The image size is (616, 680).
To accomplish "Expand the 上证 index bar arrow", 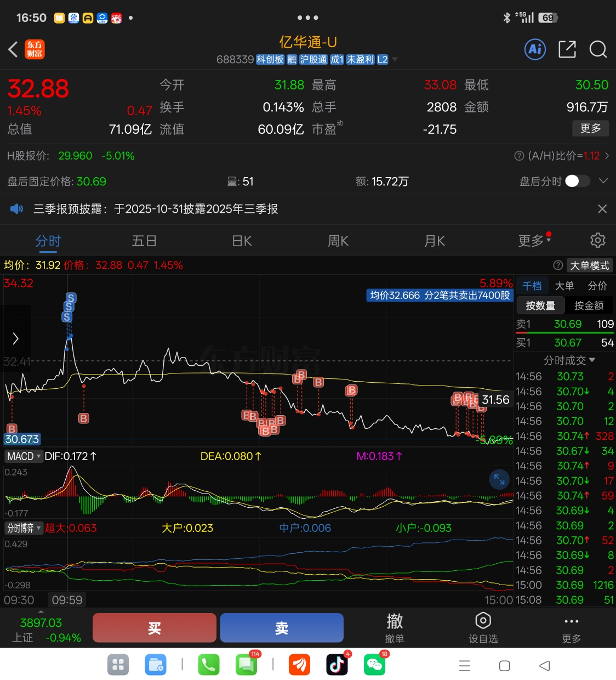I will click(41, 611).
